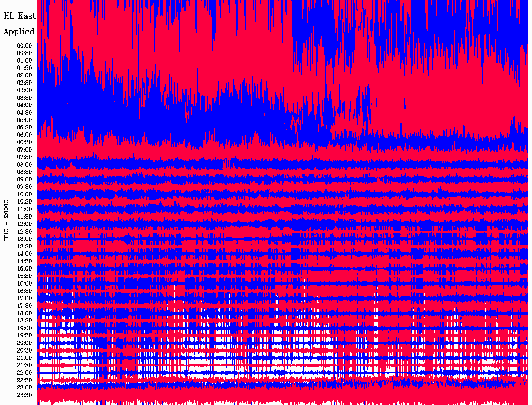Select the 15:00 time label

click(24, 268)
